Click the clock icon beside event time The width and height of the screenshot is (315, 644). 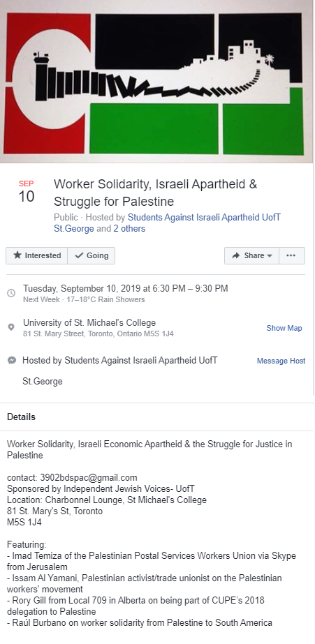(11, 293)
